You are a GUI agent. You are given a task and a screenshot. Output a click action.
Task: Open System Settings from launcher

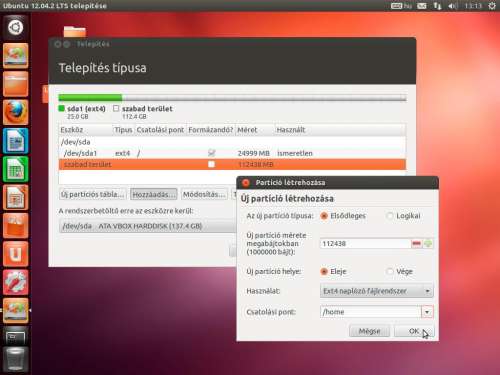click(x=15, y=282)
